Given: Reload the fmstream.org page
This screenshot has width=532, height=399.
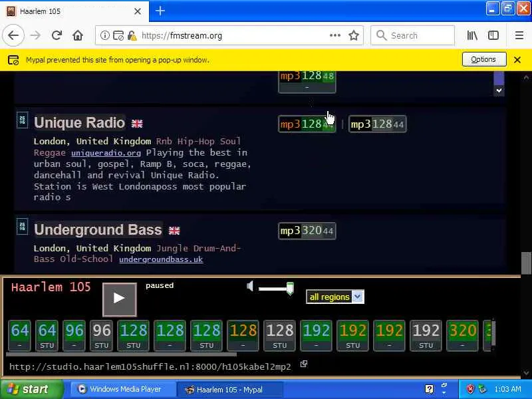Looking at the screenshot, I should tap(57, 35).
